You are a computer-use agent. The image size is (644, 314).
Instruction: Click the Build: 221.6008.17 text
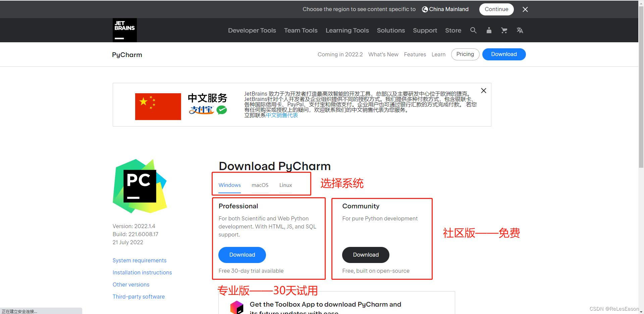pos(136,234)
